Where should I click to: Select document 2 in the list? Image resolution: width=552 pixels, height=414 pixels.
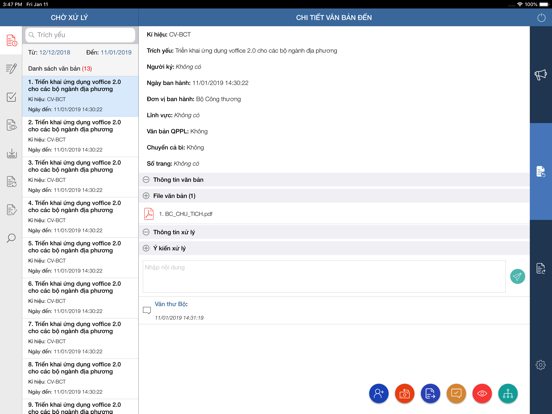coord(80,137)
